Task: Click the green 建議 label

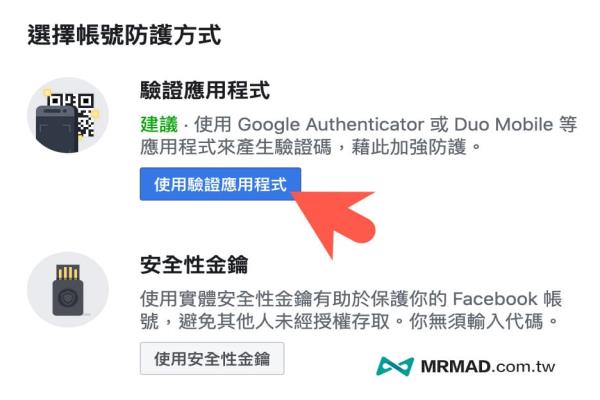Action: (x=159, y=124)
